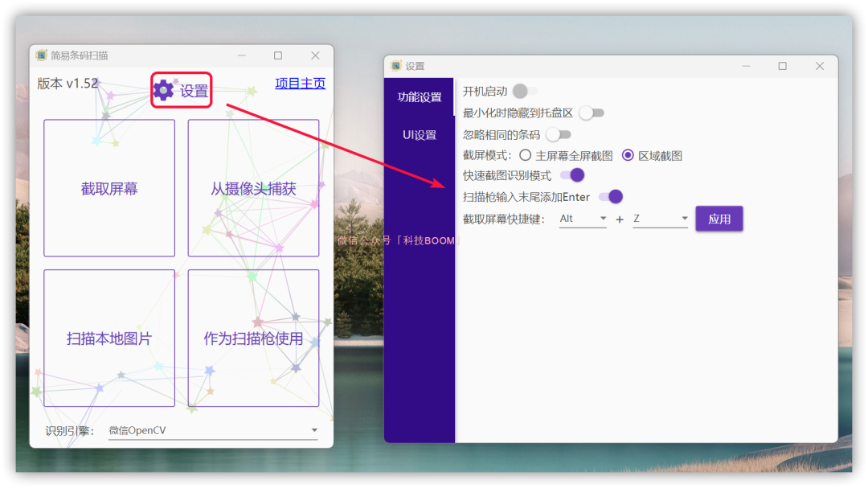
Task: Enable 最小化时隐藏到托盘区 switch
Action: pyautogui.click(x=592, y=113)
